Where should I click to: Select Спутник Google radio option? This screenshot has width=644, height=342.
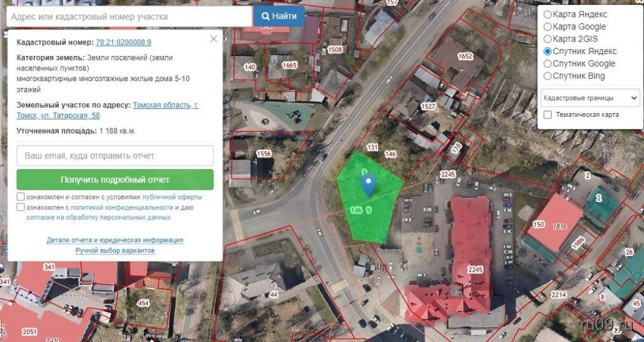pyautogui.click(x=548, y=63)
